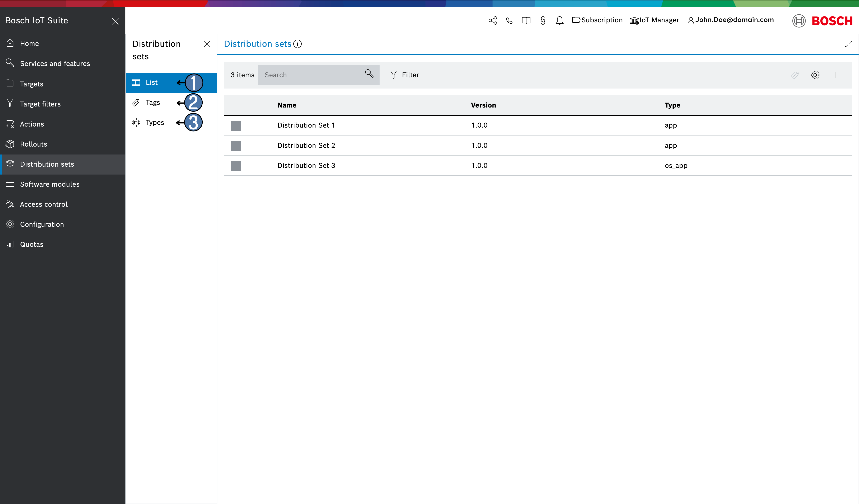Image resolution: width=859 pixels, height=504 pixels.
Task: Click the legal paragraph symbol icon
Action: click(543, 20)
